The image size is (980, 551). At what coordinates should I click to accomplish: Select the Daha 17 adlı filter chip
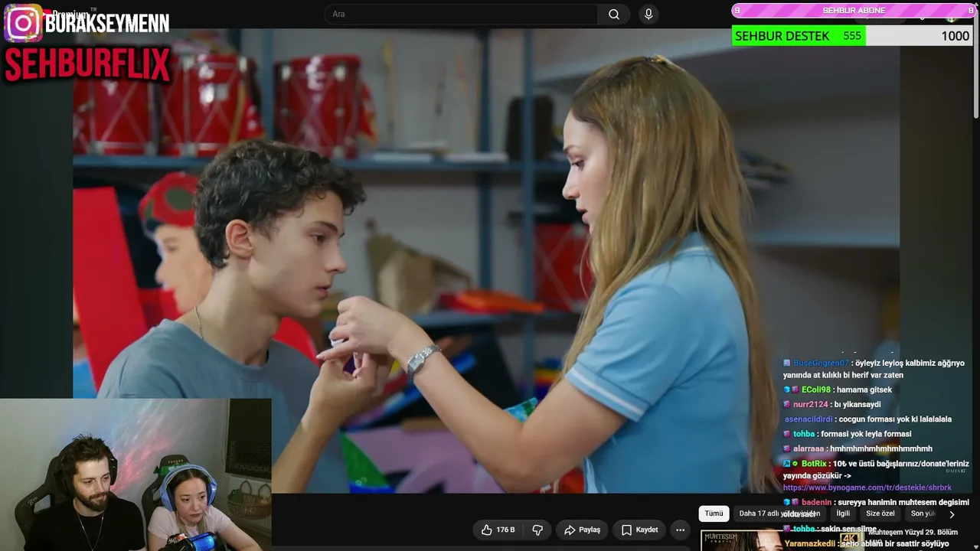[779, 514]
